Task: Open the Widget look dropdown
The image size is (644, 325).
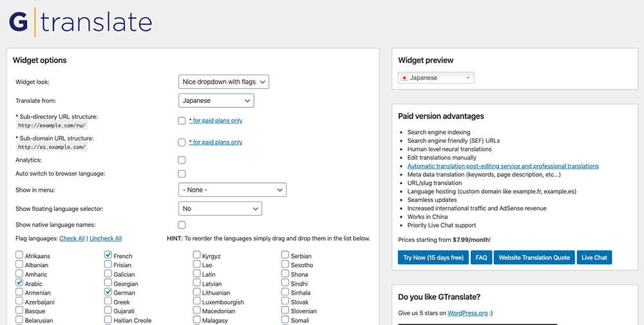Action: [x=223, y=82]
